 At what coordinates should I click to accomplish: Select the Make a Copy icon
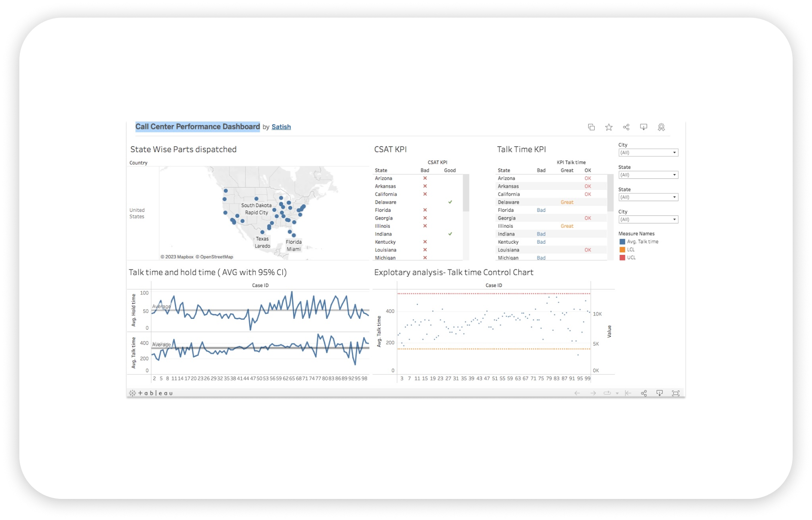(x=592, y=127)
